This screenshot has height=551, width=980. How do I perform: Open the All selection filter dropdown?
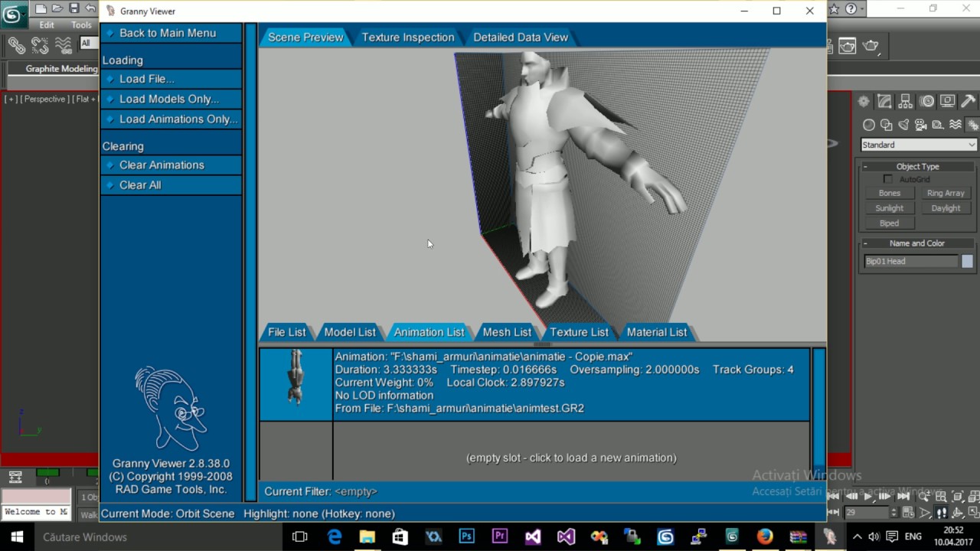(x=88, y=44)
